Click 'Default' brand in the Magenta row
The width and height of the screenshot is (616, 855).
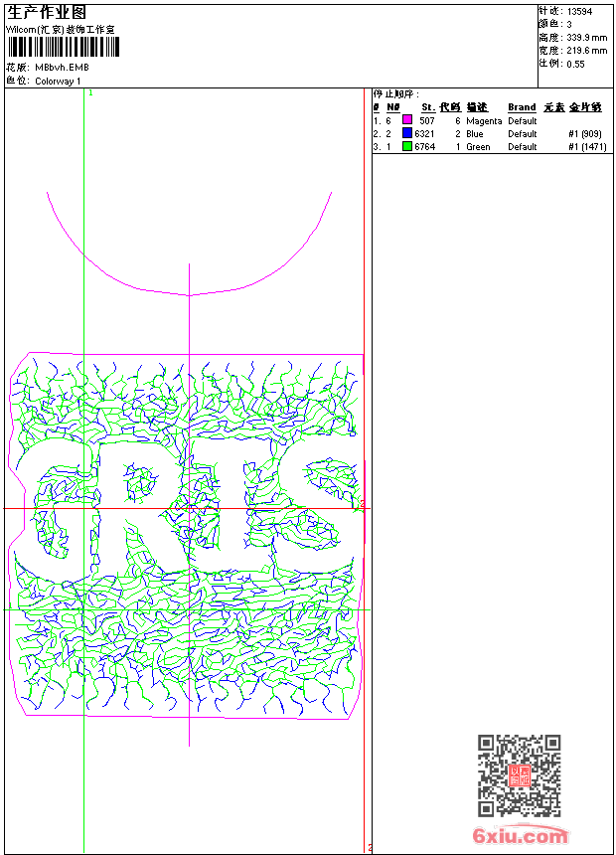[x=523, y=120]
